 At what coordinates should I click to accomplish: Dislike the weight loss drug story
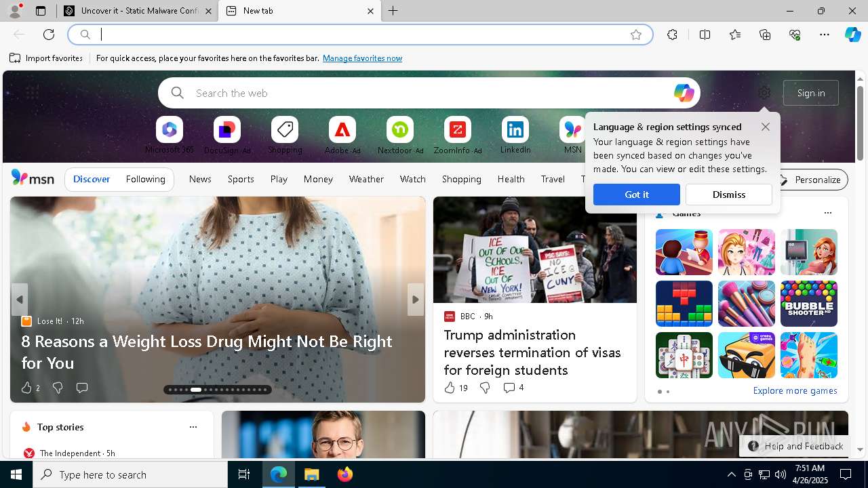tap(58, 388)
